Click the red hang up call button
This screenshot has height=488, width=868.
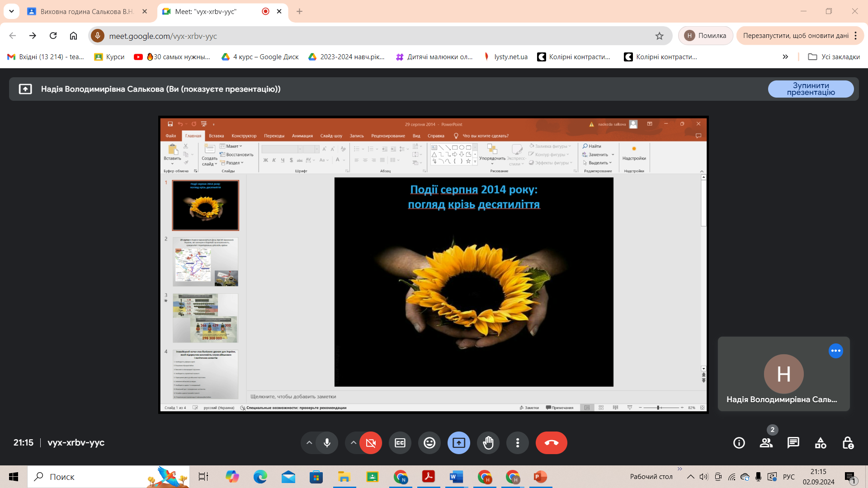[551, 443]
